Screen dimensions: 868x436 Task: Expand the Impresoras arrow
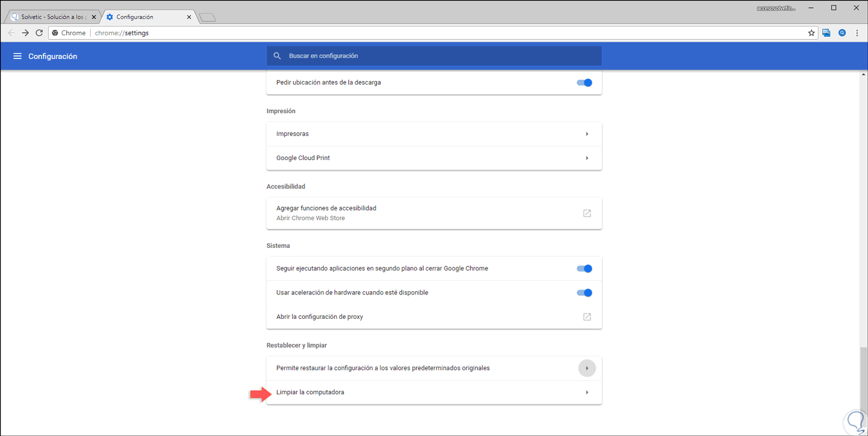[x=587, y=134]
